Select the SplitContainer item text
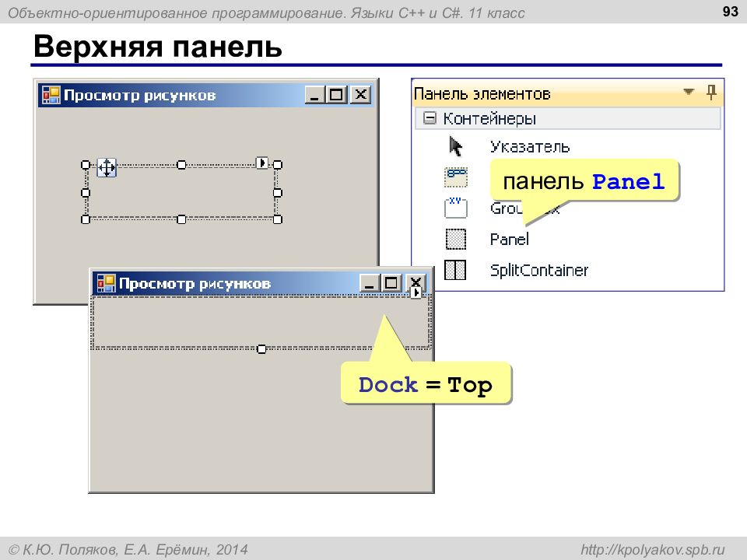Screen dimensions: 747x560 click(539, 270)
